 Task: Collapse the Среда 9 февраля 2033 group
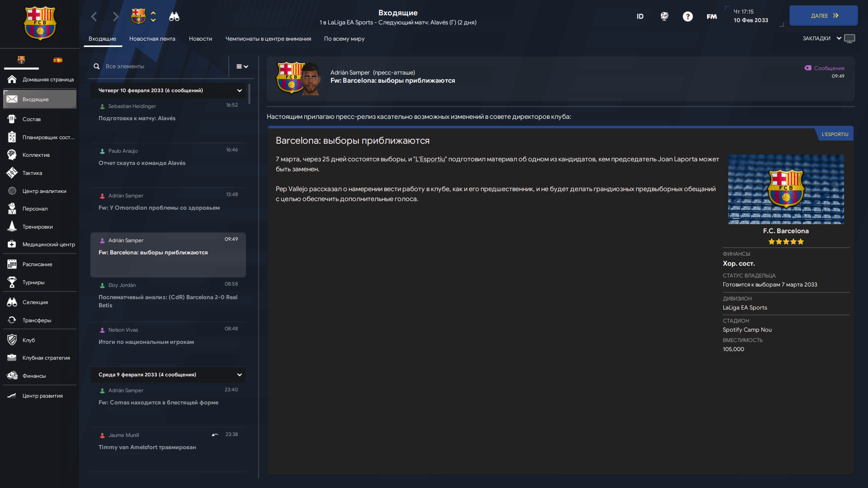click(240, 375)
